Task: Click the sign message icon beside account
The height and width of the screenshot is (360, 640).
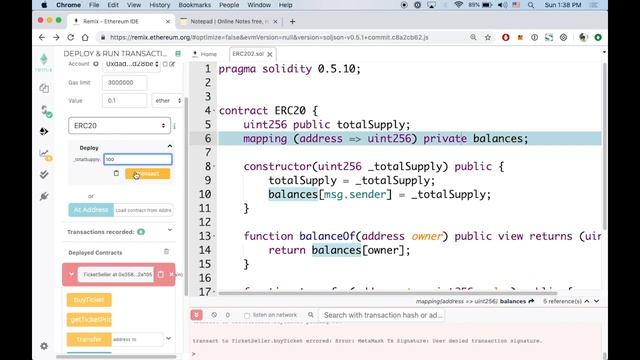Action: click(172, 64)
